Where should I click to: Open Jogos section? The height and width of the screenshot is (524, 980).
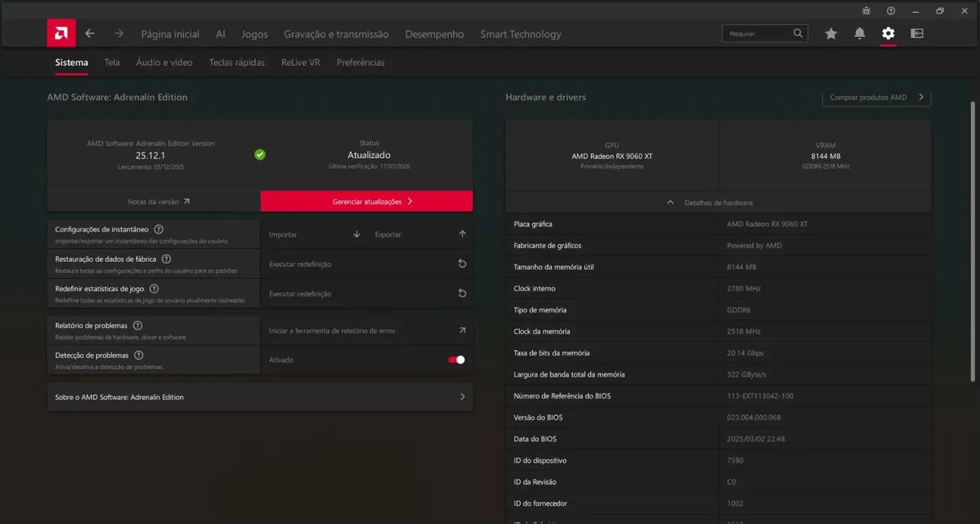(x=254, y=34)
